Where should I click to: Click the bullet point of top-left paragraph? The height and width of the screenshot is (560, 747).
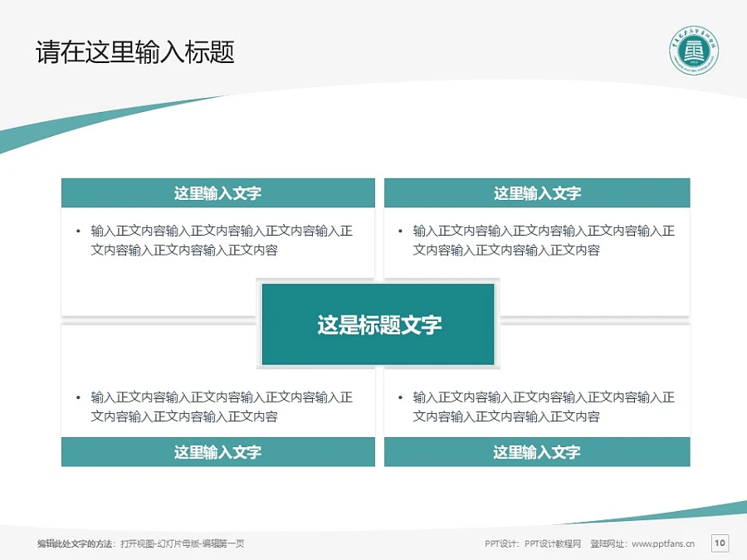[x=78, y=231]
